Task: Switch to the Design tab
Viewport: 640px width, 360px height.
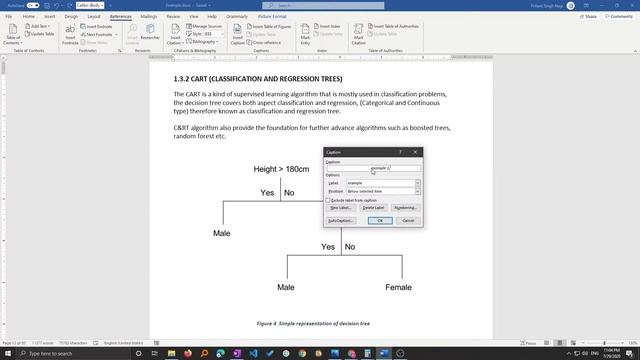Action: coord(71,16)
